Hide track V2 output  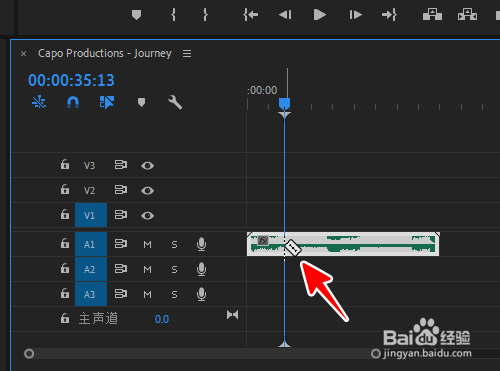[147, 191]
